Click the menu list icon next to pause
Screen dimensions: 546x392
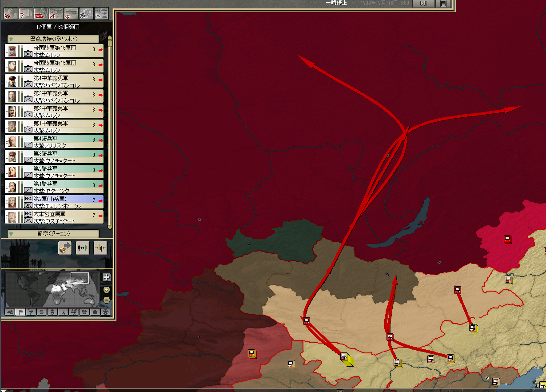(x=443, y=4)
